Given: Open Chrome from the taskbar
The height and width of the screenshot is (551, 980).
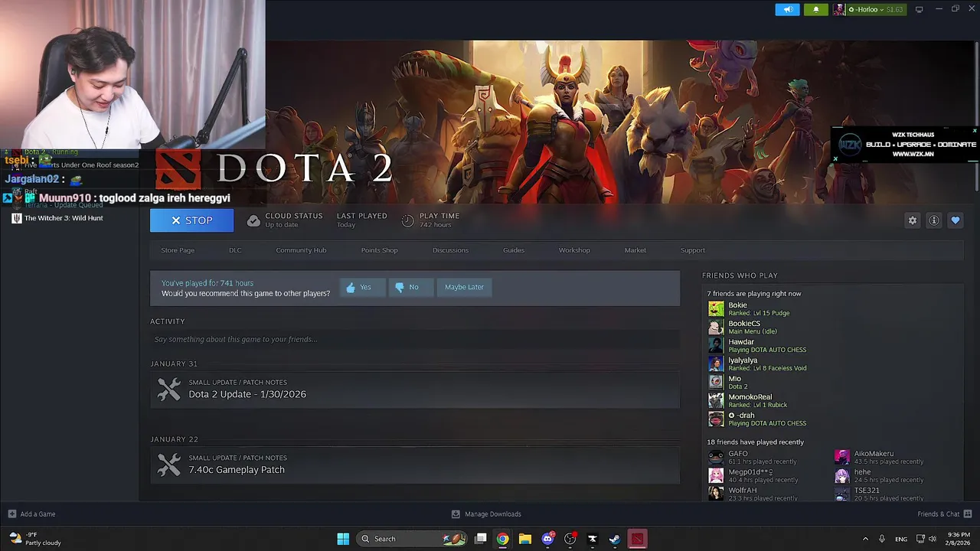Looking at the screenshot, I should click(x=502, y=539).
